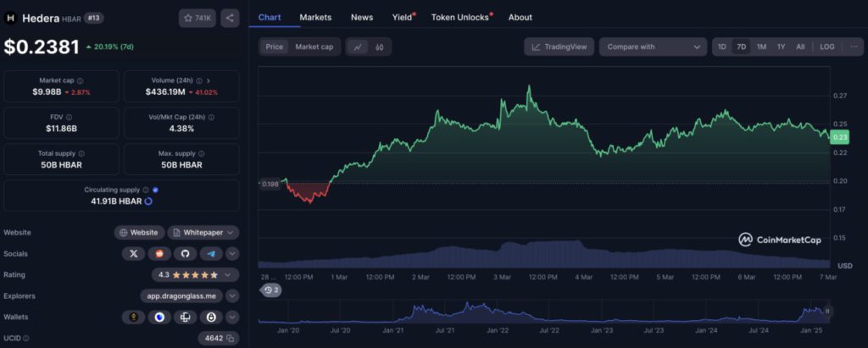Open chart more options ellipsis menu
The height and width of the screenshot is (348, 868).
click(x=854, y=47)
